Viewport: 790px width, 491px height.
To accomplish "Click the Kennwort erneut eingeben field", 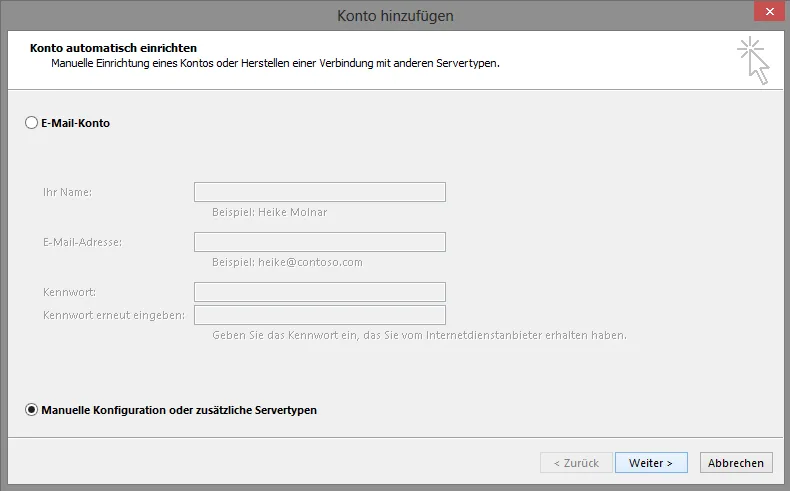I will (x=319, y=315).
